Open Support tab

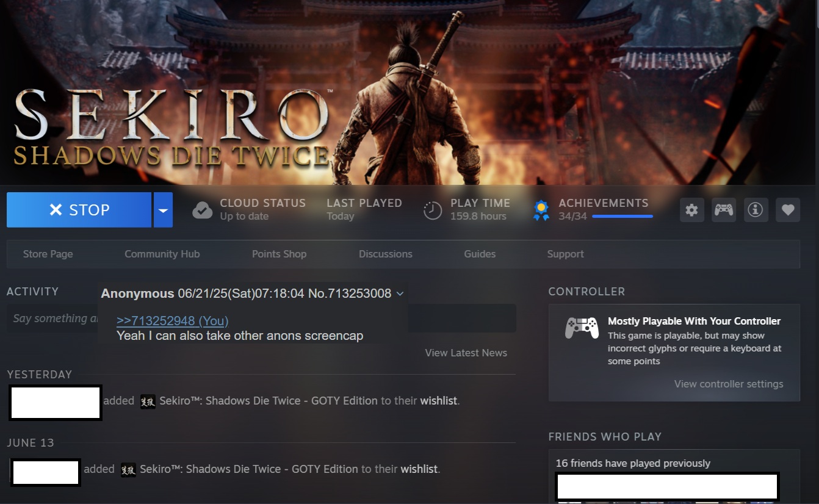(566, 254)
